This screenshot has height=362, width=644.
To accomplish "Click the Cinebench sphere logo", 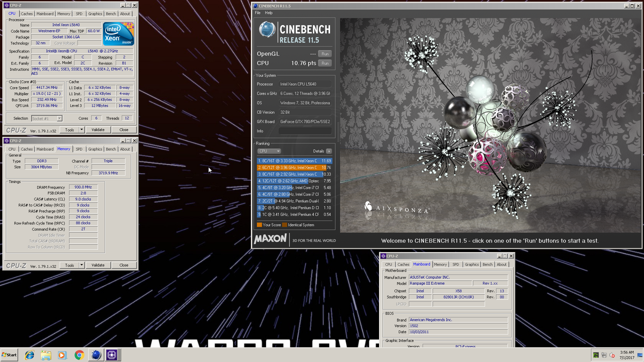I will pos(267,29).
